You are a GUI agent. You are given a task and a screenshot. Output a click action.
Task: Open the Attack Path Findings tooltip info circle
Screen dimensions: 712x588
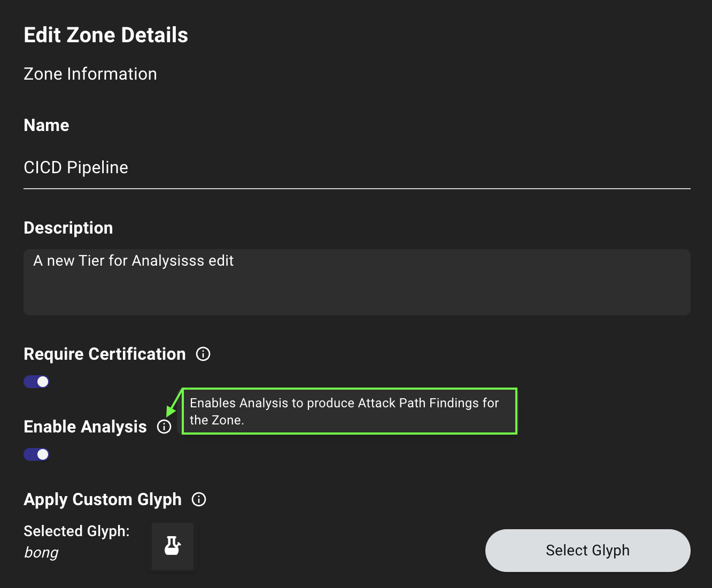pyautogui.click(x=164, y=427)
